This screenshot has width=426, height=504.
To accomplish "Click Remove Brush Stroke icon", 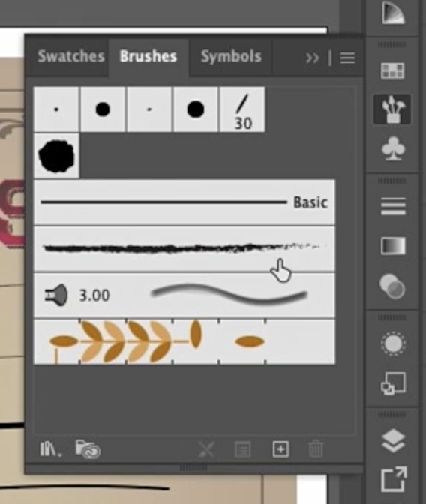I will [206, 448].
